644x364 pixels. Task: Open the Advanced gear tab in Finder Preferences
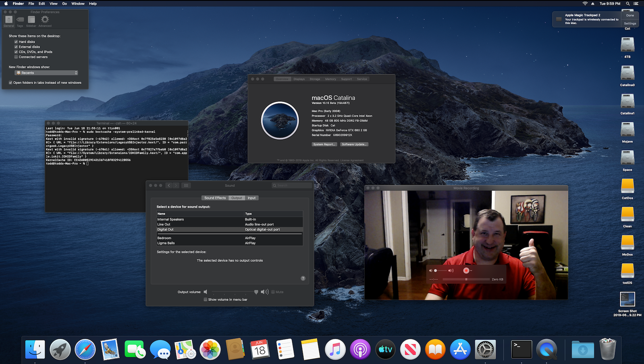coord(45,20)
